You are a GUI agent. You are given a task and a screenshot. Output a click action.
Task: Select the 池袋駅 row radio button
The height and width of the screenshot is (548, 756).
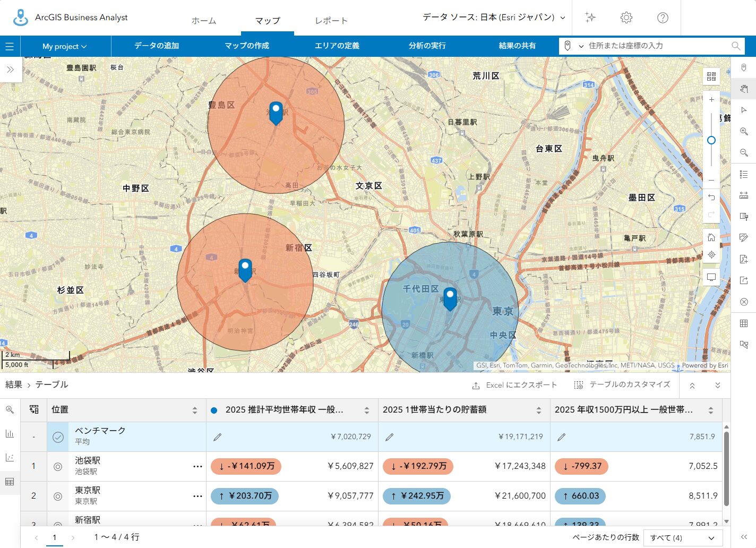click(58, 466)
